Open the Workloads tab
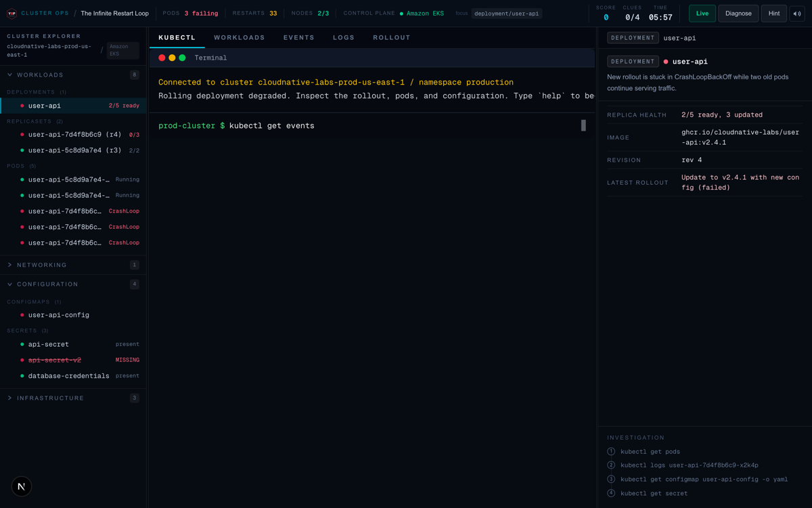 240,38
